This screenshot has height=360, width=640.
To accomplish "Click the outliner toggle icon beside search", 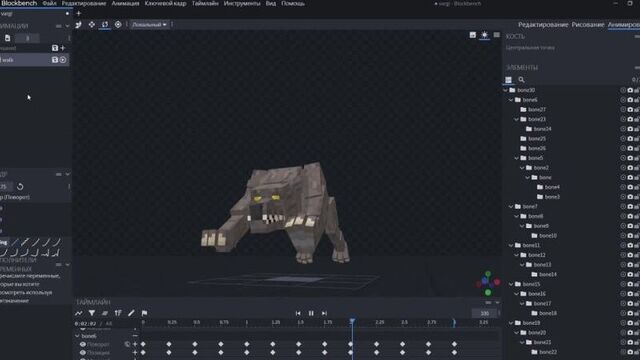I will pyautogui.click(x=509, y=80).
